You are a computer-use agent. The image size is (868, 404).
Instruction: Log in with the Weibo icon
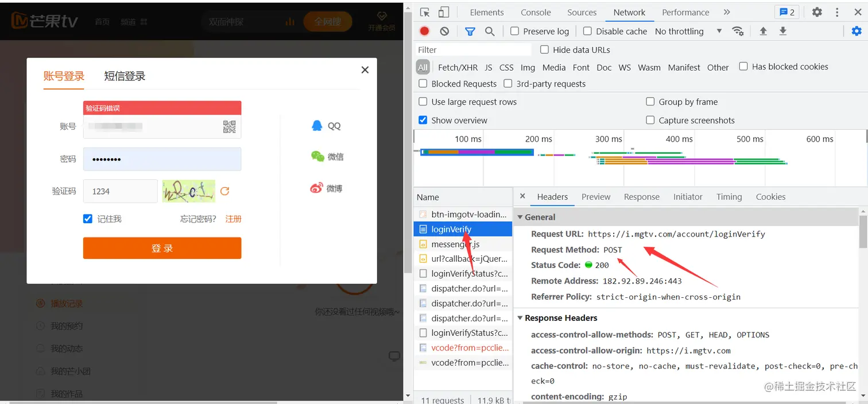point(317,188)
